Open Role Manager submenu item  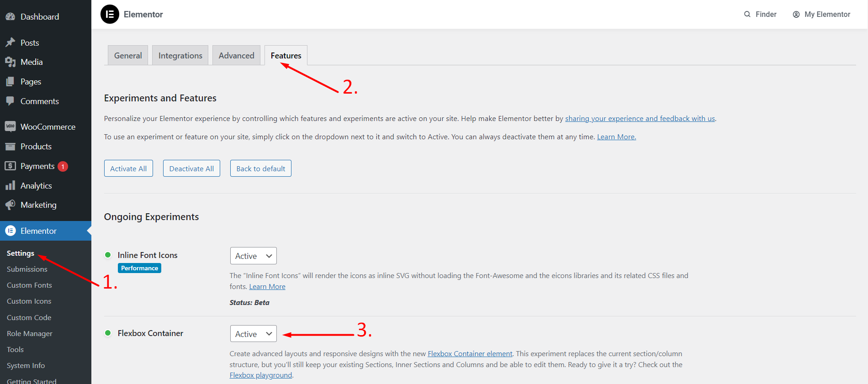pyautogui.click(x=30, y=333)
